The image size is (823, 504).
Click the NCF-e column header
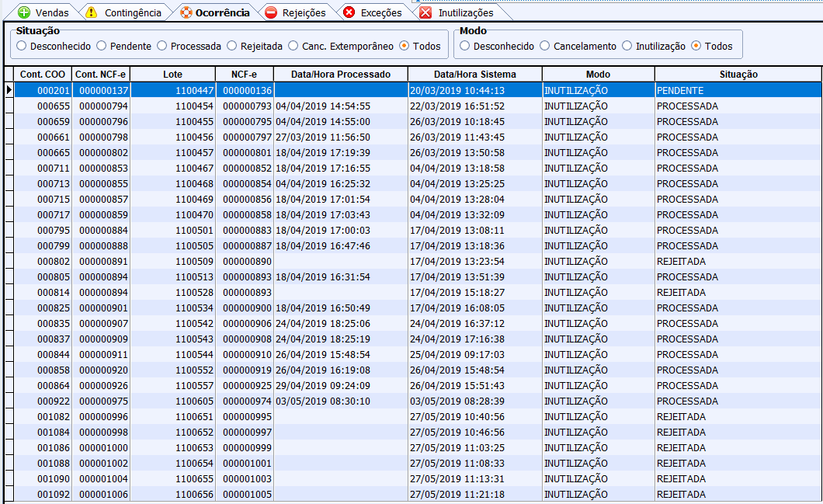pos(245,74)
